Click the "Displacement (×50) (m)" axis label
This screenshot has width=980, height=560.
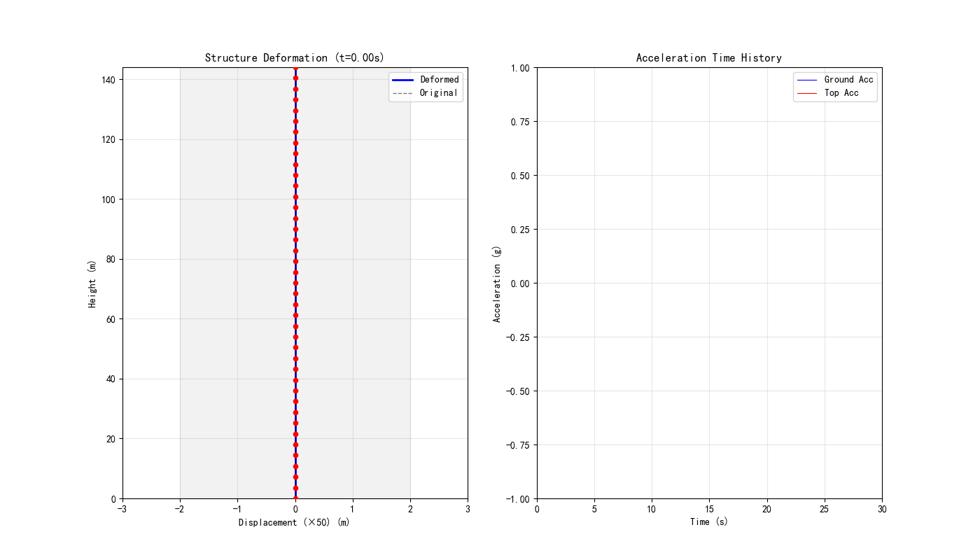click(294, 522)
